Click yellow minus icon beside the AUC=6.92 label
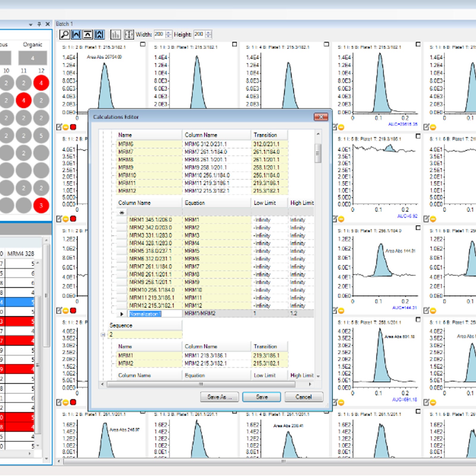 pos(341,219)
